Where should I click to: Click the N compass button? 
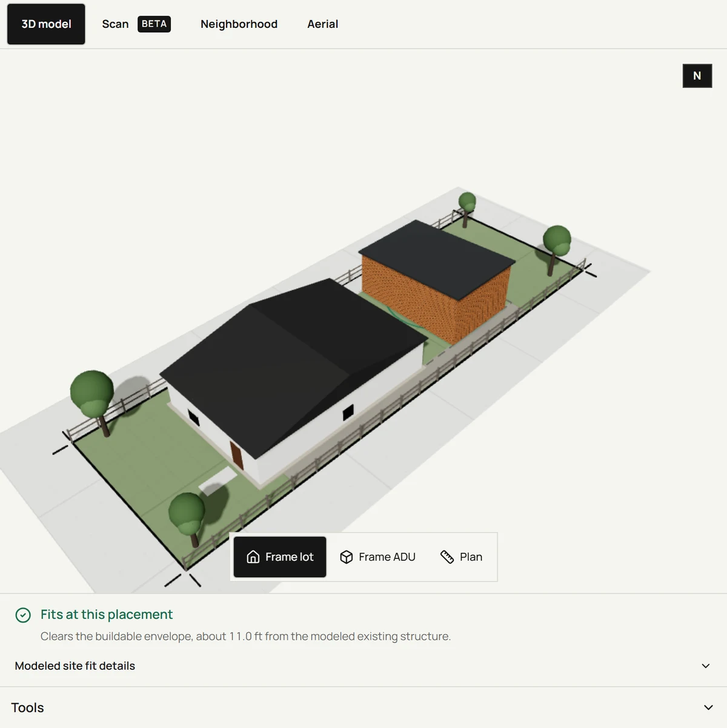(697, 76)
